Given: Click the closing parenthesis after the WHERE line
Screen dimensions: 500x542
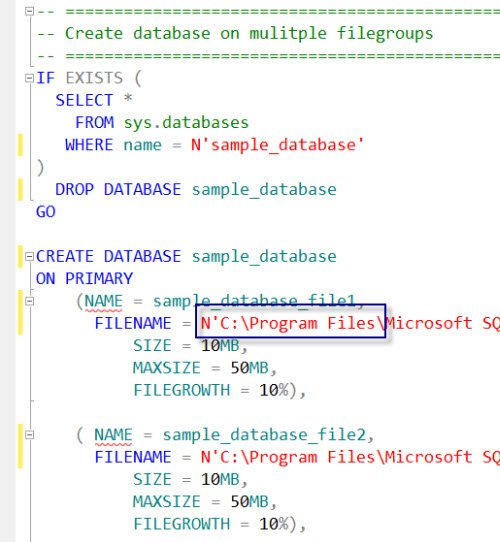Looking at the screenshot, I should [40, 168].
